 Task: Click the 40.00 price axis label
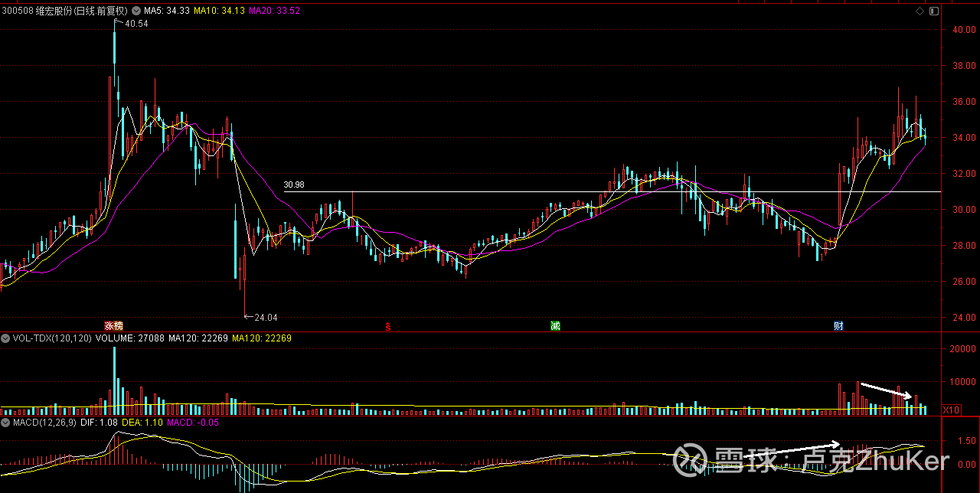tap(963, 30)
